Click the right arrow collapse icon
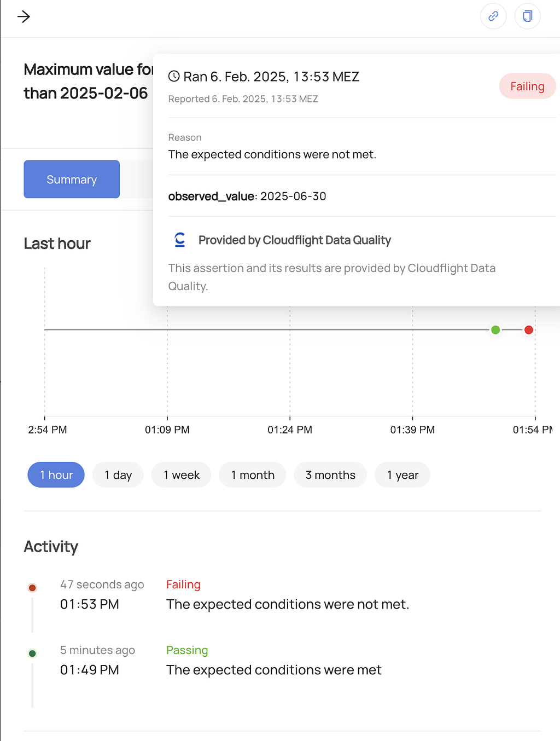 pos(24,17)
